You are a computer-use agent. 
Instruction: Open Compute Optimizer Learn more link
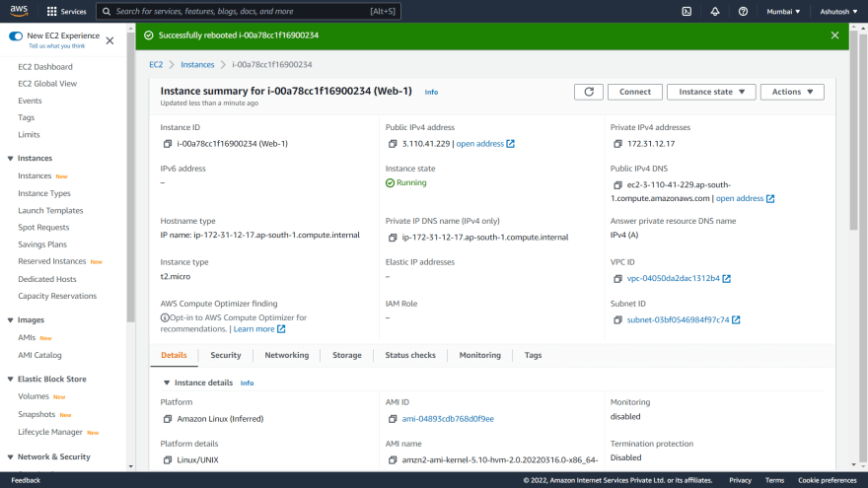click(259, 329)
